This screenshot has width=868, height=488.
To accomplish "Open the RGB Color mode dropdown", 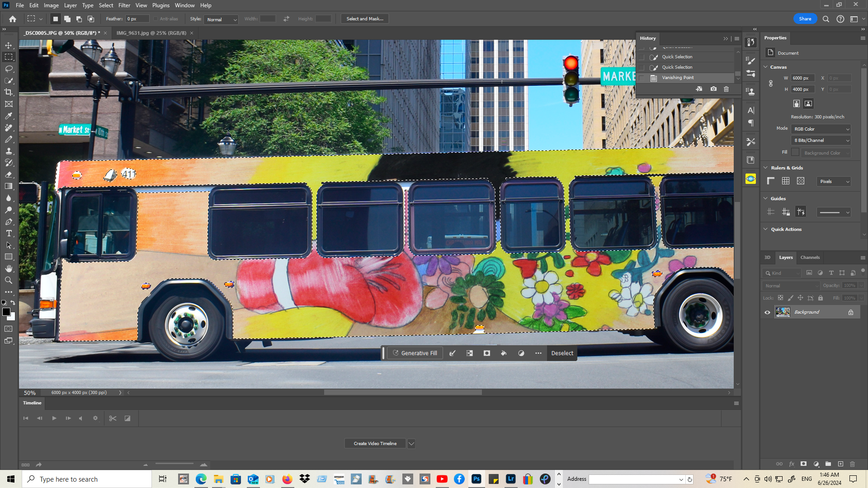I will 821,129.
